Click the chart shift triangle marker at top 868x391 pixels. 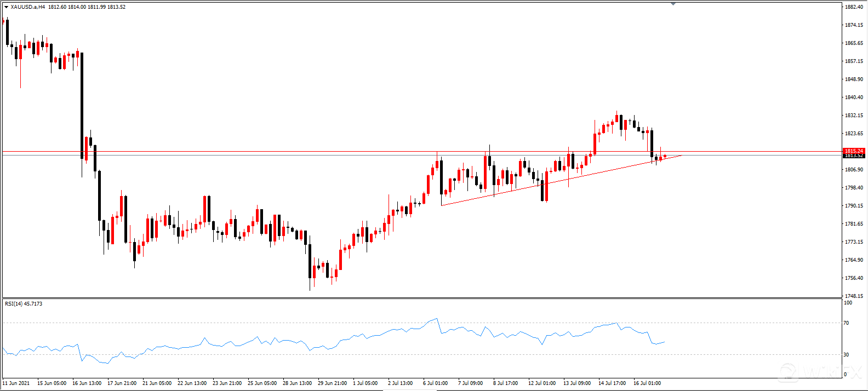tap(673, 4)
